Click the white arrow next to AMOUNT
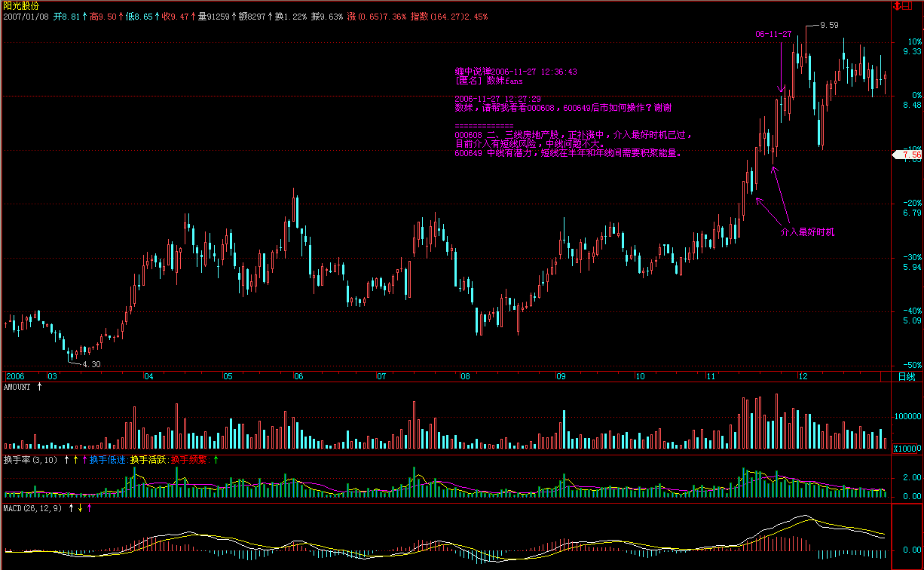924x570 pixels. (40, 387)
